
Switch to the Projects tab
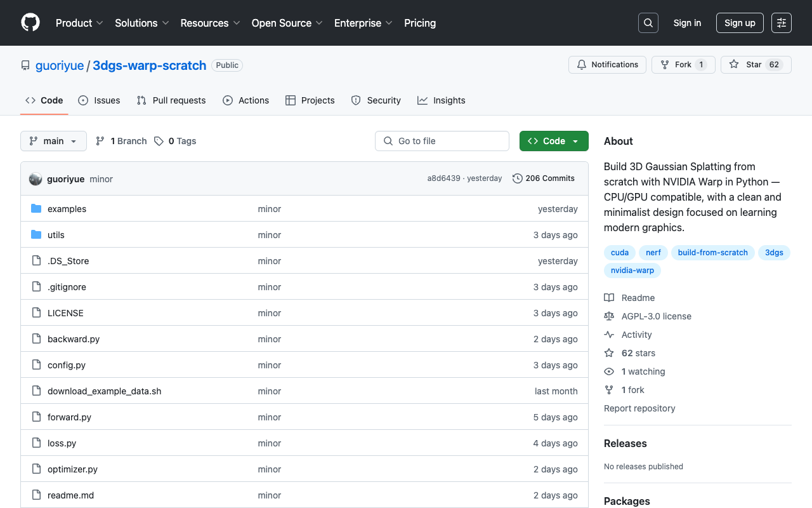coord(310,100)
